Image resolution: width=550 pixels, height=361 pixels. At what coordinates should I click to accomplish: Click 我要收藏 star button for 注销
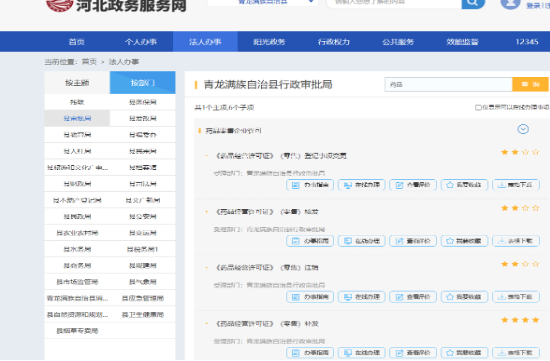tap(464, 297)
